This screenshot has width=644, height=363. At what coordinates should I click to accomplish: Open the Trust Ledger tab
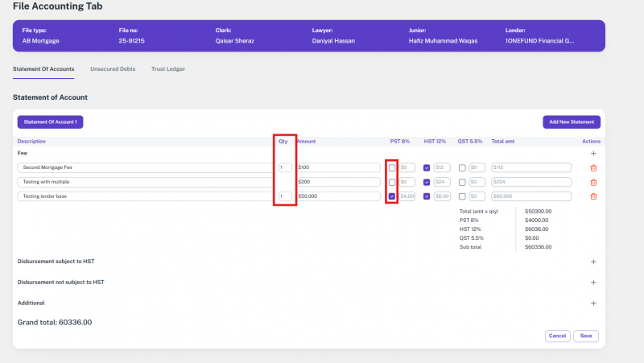click(x=167, y=69)
